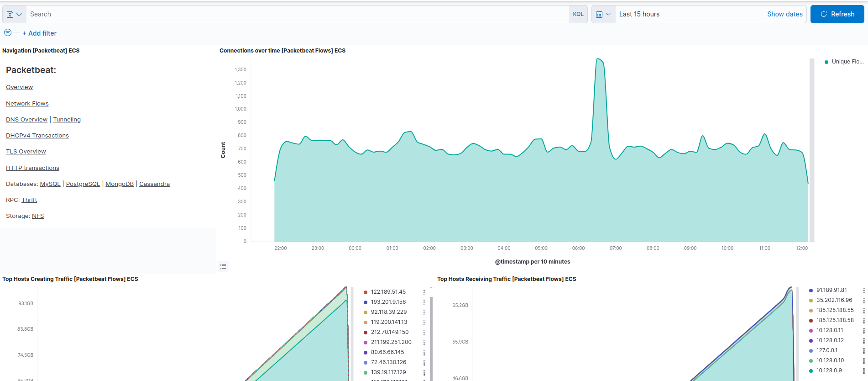Screen dimensions: 868x381
Task: Open options for 212.70.149.150 legend item
Action: [424, 332]
